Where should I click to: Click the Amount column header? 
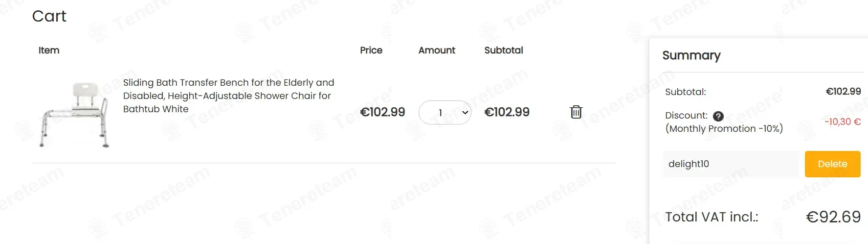tap(437, 50)
